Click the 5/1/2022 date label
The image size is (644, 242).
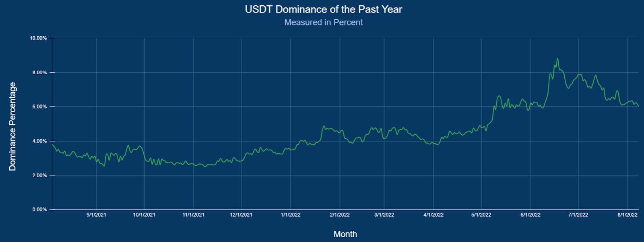[x=481, y=215]
